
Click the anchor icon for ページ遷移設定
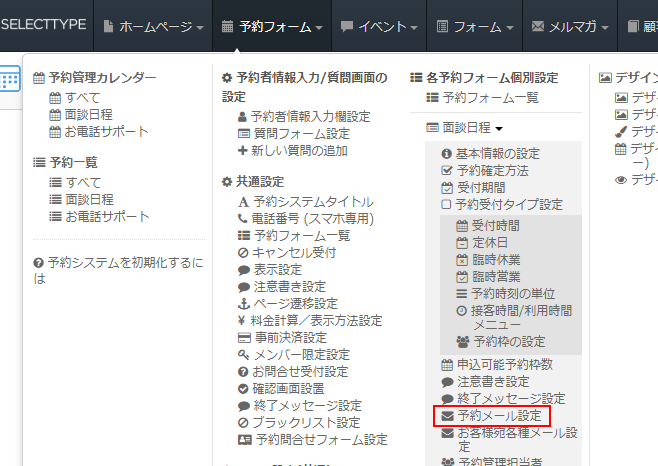point(243,304)
